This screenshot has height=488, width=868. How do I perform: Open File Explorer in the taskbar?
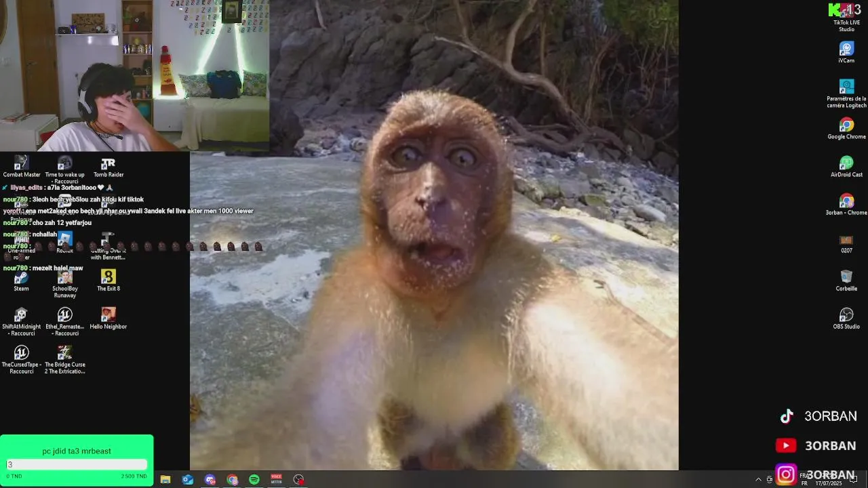[x=165, y=479]
